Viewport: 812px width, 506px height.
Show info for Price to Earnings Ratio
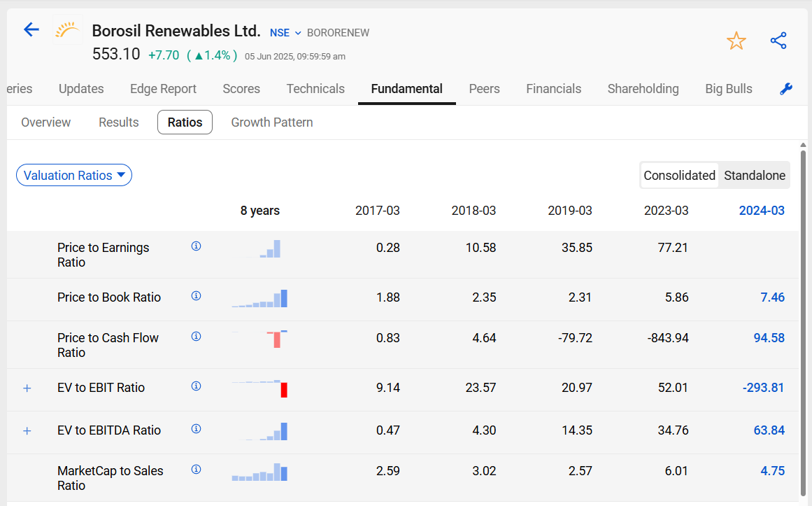tap(197, 246)
